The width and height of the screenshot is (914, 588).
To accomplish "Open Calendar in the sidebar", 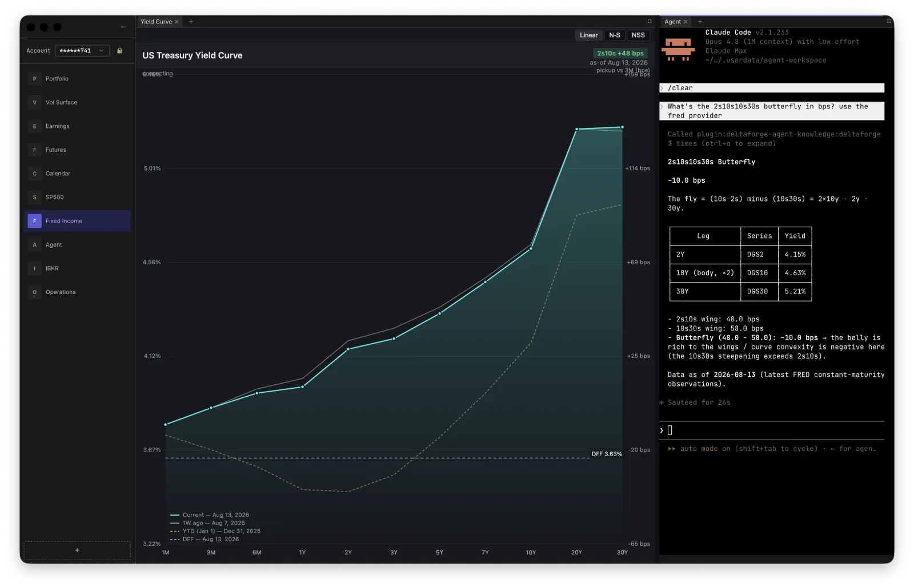I will pos(78,174).
